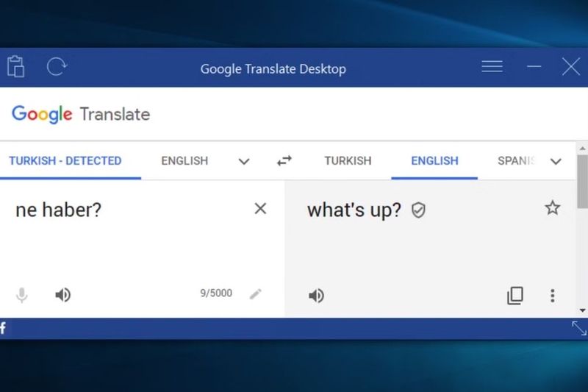Open more options three-dot menu
Screen dimensions: 588x392
click(x=553, y=296)
